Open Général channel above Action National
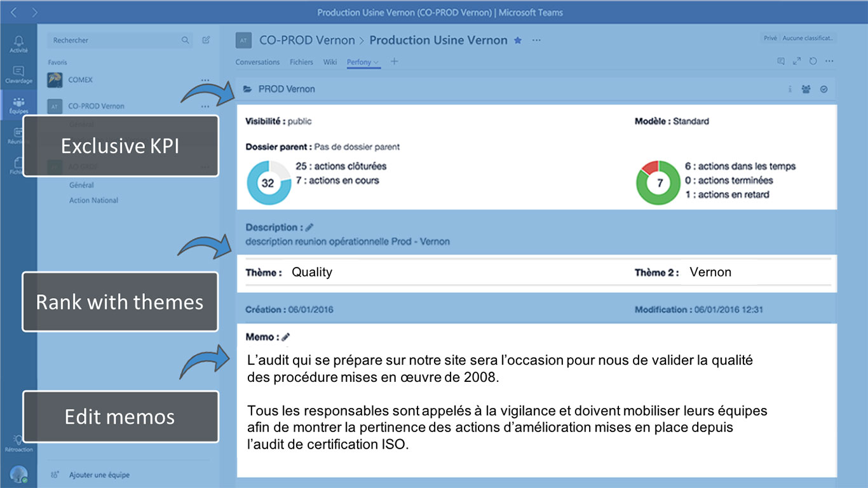The width and height of the screenshot is (868, 488). coord(81,185)
